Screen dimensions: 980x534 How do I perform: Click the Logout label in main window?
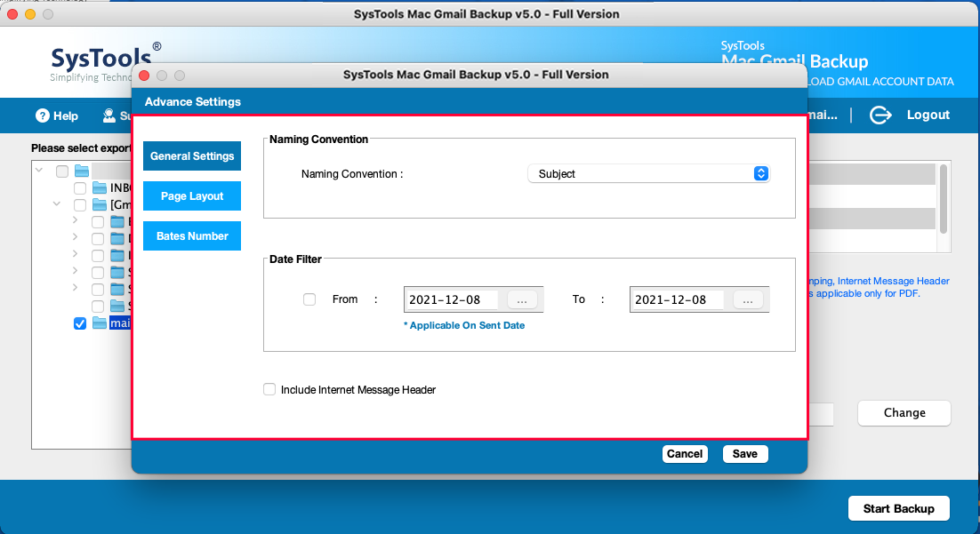(928, 115)
